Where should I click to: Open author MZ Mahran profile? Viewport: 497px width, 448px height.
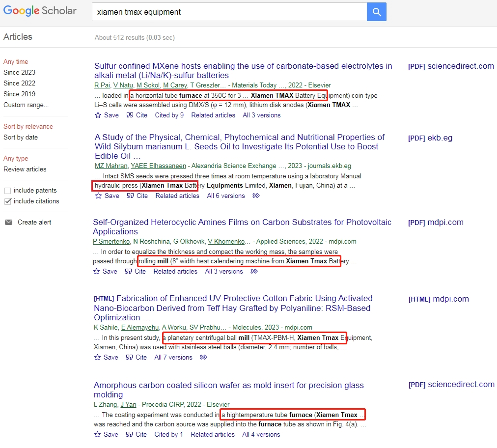pos(111,166)
